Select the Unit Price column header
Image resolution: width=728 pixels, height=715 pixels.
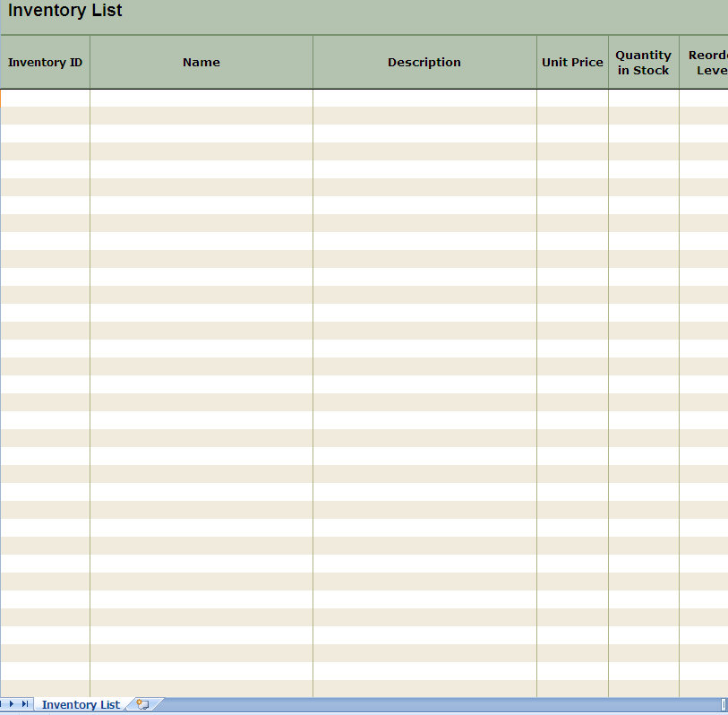click(x=572, y=62)
